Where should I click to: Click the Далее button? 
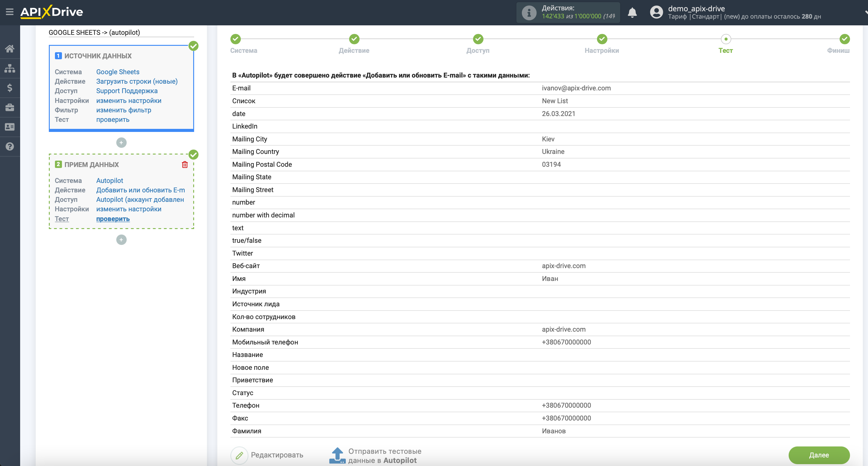(x=819, y=455)
